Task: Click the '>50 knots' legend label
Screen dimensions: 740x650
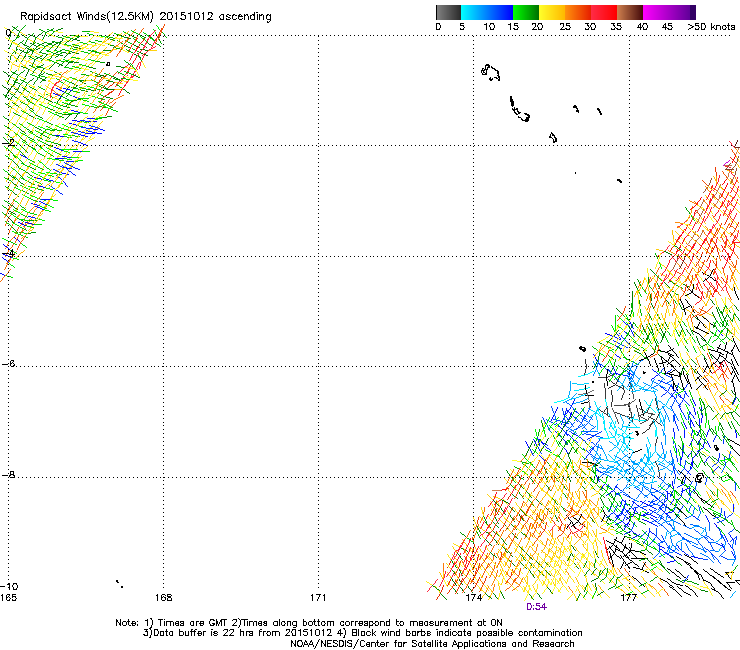Action: pos(711,27)
